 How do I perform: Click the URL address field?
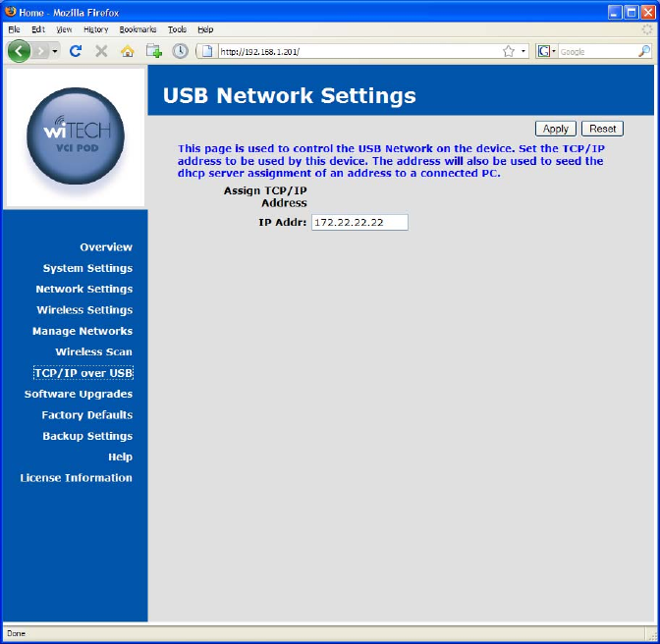pos(358,52)
